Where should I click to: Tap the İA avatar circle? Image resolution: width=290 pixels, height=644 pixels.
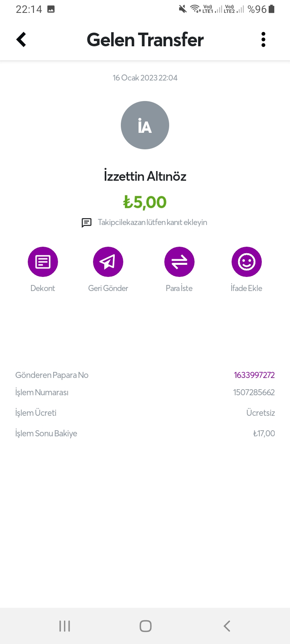[x=145, y=125]
